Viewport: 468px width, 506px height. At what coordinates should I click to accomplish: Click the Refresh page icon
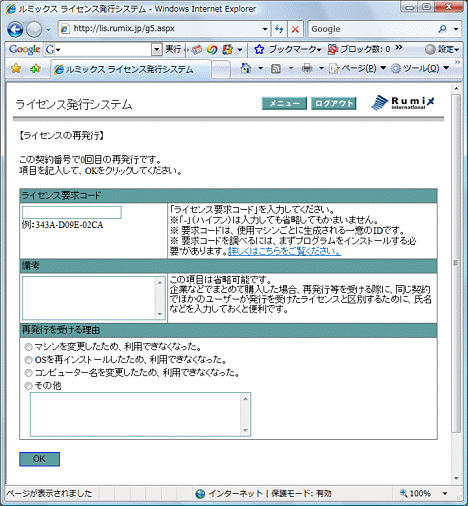pos(279,29)
